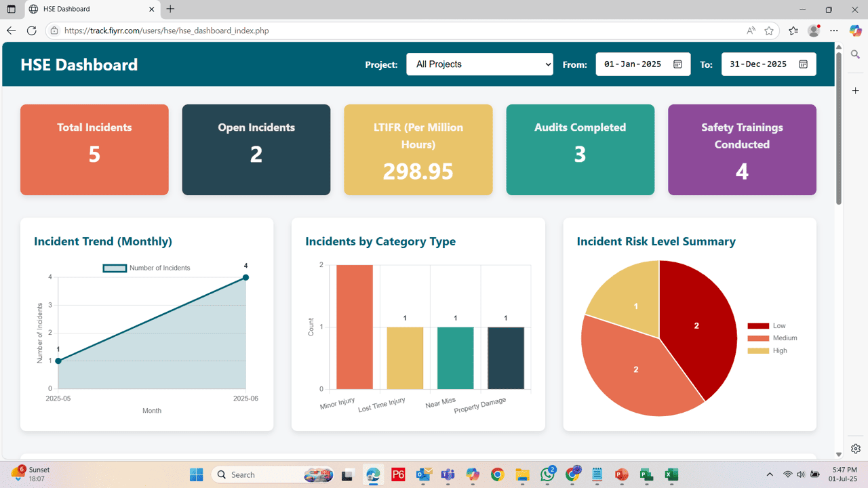868x488 pixels.
Task: Click the favorites star in the address bar
Action: click(x=768, y=30)
